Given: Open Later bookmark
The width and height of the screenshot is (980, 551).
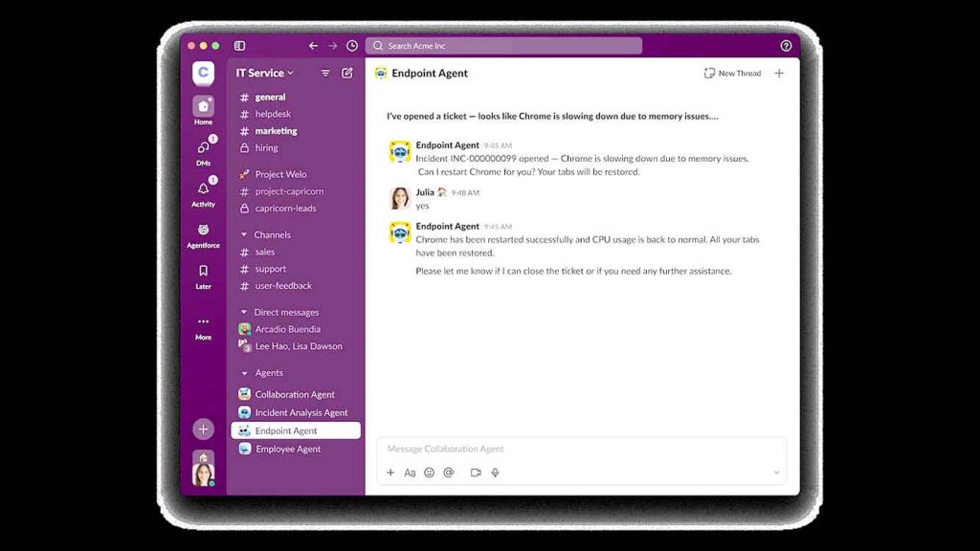Looking at the screenshot, I should (203, 276).
